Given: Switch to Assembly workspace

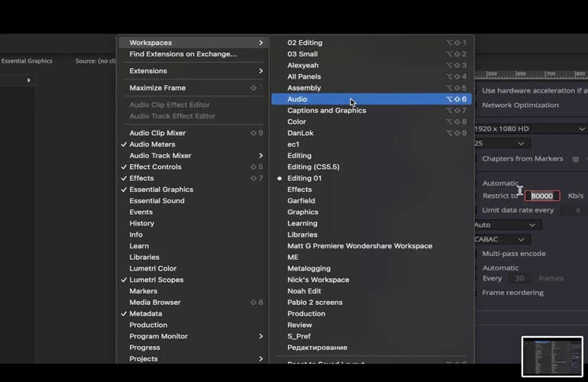Looking at the screenshot, I should tap(372, 88).
